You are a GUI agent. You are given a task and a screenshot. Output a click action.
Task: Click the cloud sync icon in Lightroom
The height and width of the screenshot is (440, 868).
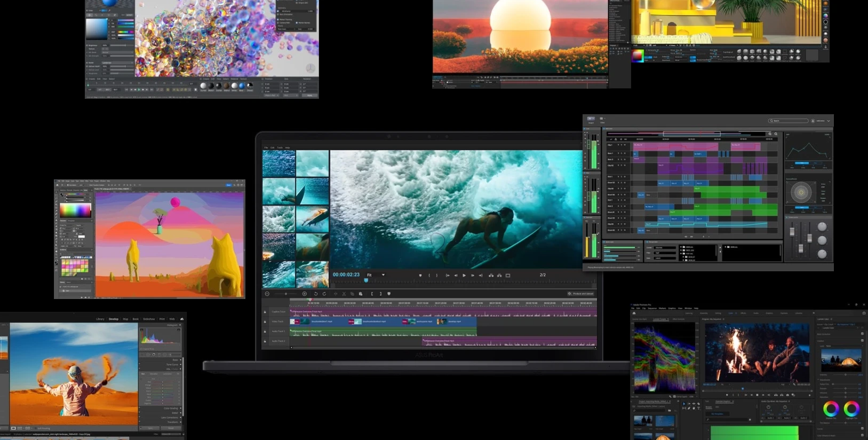pos(182,319)
